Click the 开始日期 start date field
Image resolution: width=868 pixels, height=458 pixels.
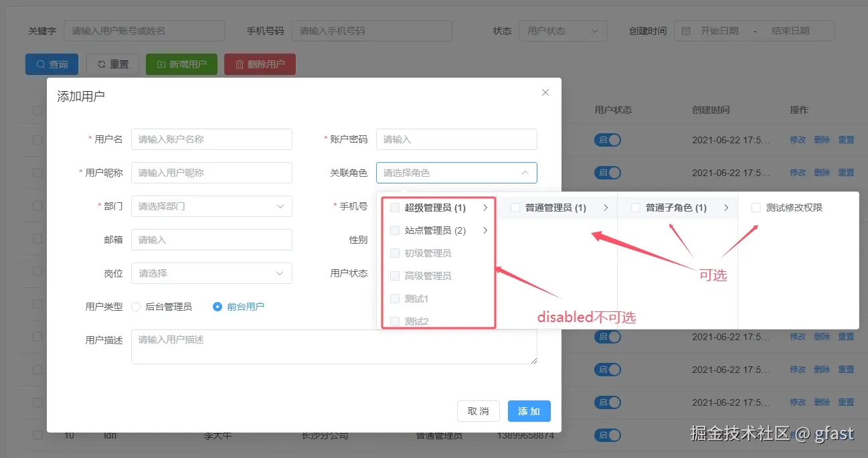pyautogui.click(x=719, y=31)
